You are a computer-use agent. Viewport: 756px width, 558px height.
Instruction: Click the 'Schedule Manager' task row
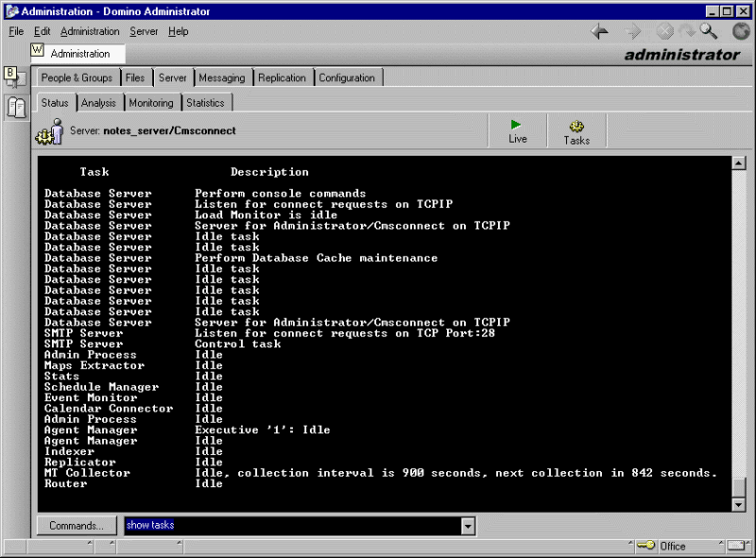[133, 386]
